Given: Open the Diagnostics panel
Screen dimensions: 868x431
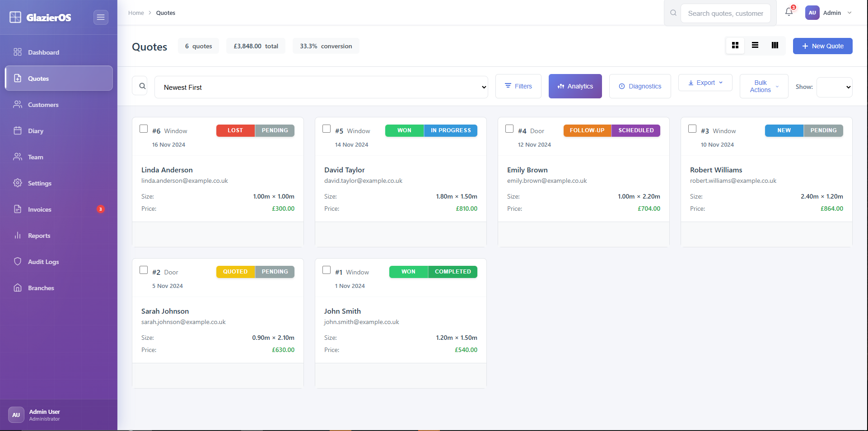Looking at the screenshot, I should click(x=640, y=86).
